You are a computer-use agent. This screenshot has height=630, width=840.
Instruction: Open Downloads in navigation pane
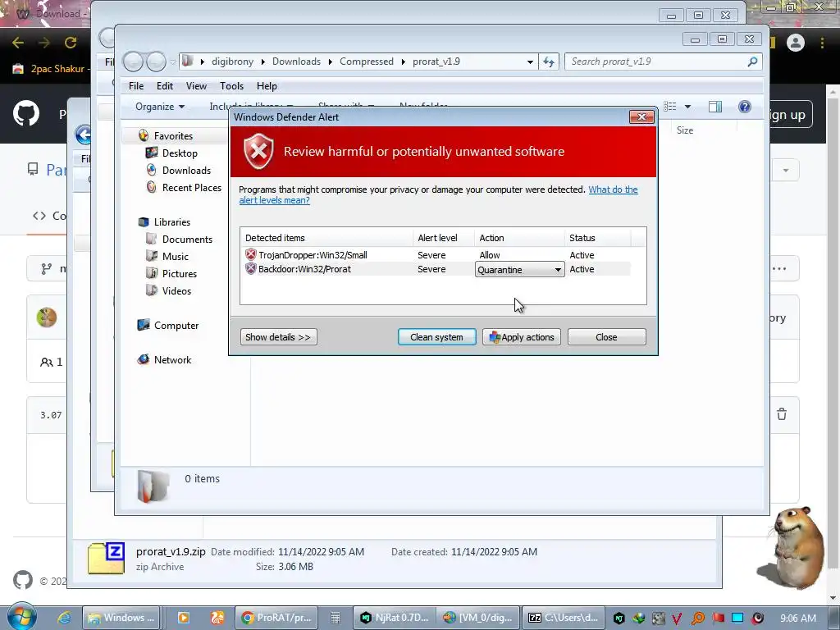186,171
